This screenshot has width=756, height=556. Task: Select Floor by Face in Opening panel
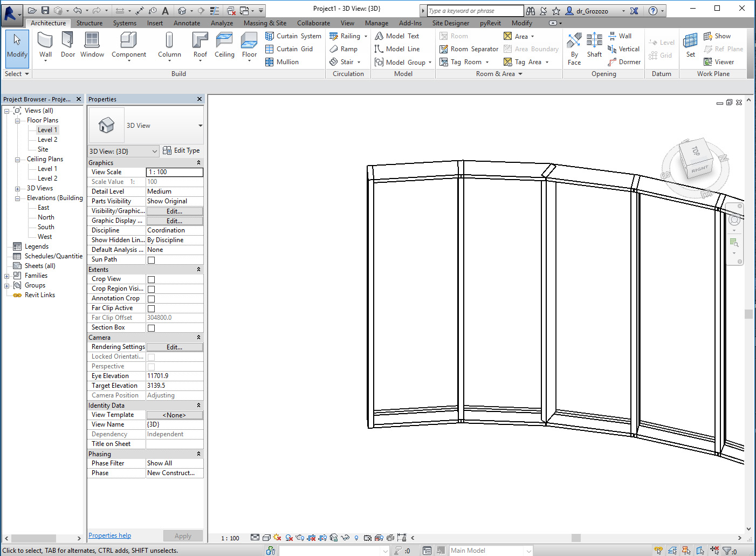tap(574, 49)
